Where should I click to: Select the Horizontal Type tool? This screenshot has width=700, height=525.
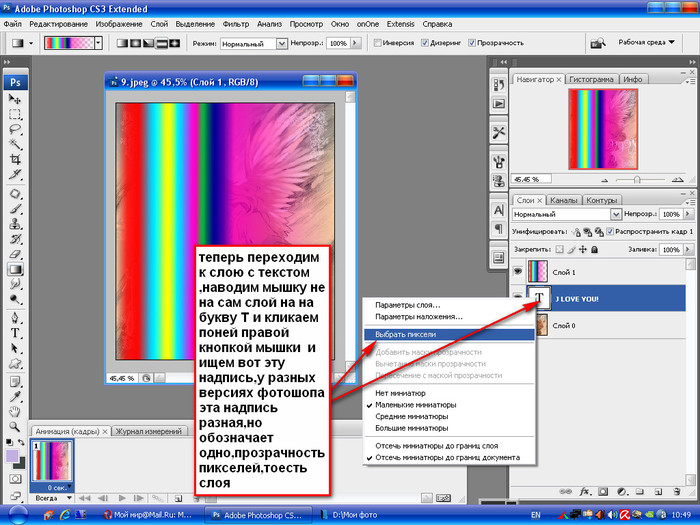(15, 333)
